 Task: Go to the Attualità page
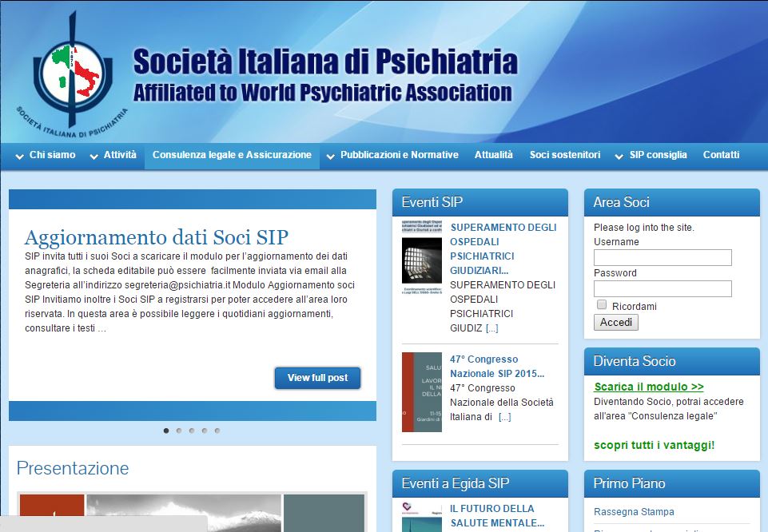coord(494,155)
